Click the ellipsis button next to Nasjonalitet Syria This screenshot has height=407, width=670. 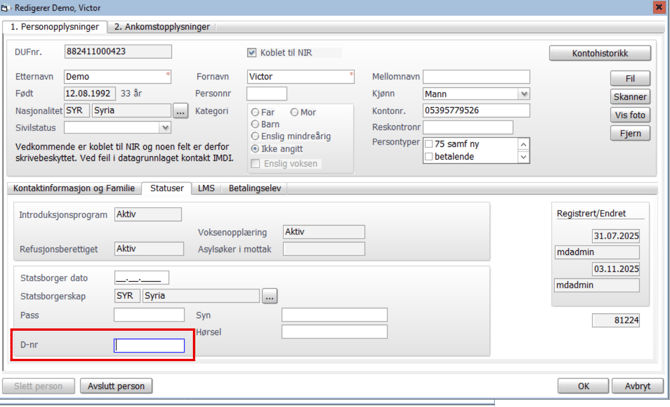coord(180,112)
